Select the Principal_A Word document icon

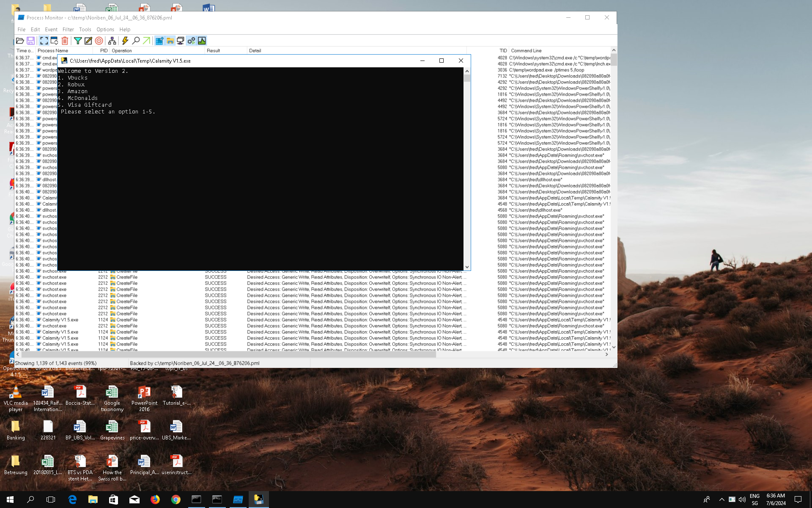point(144,465)
